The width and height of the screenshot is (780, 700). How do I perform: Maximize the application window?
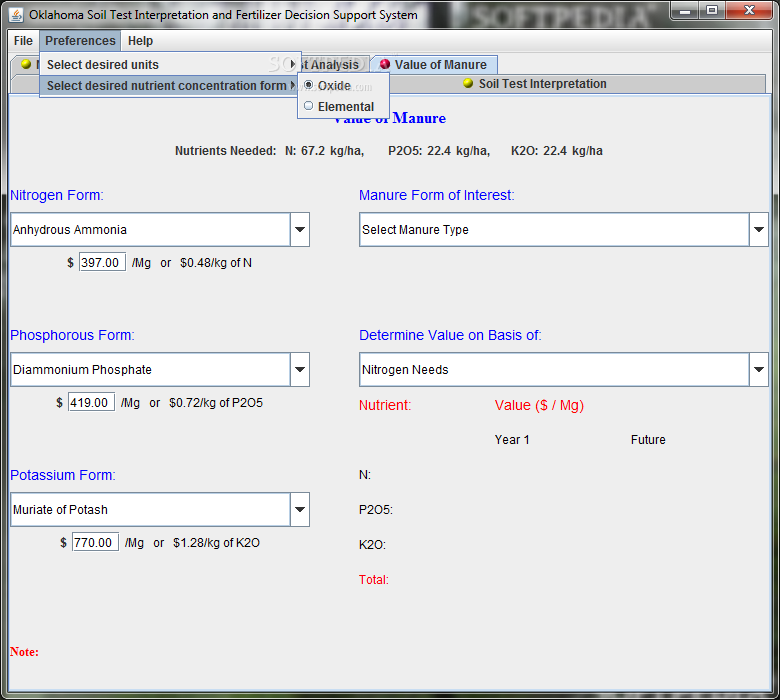pos(712,10)
